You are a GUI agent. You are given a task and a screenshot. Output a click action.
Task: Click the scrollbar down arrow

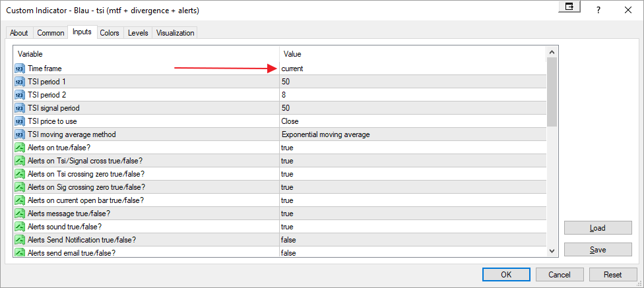552,250
